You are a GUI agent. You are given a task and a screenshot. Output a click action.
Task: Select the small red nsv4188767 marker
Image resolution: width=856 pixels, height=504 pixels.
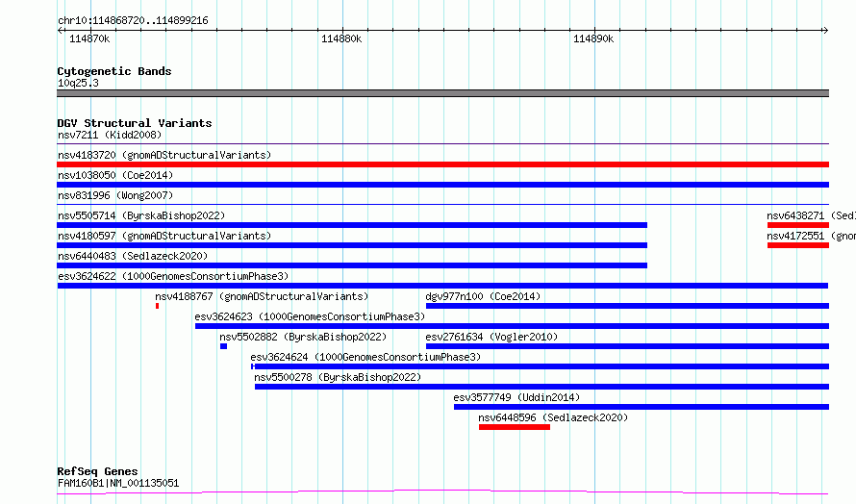(x=157, y=306)
